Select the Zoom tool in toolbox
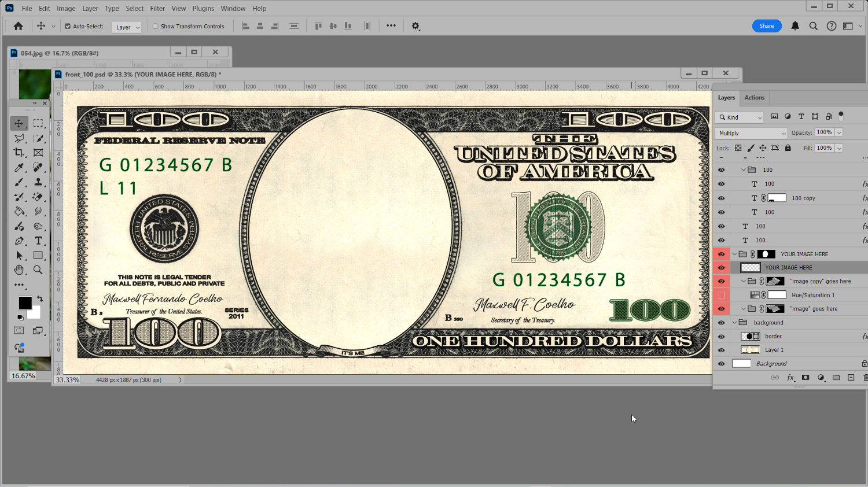This screenshot has height=487, width=868. coord(38,270)
